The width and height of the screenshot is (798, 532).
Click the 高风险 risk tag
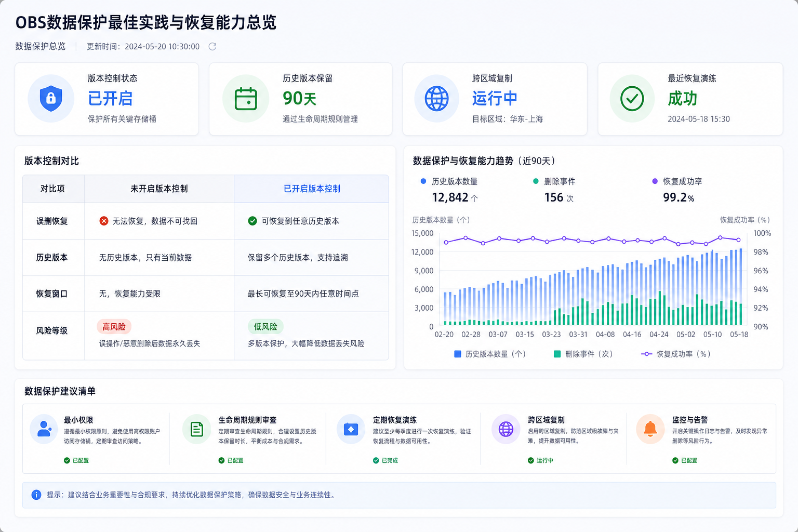(114, 326)
